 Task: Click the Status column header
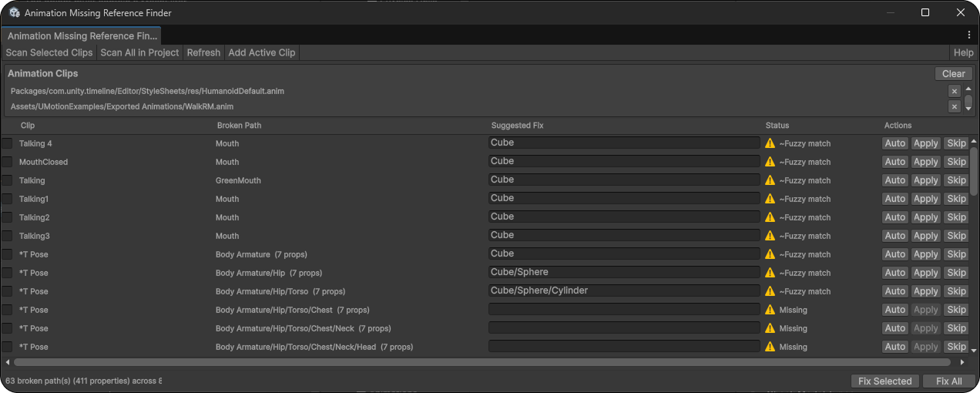click(777, 125)
